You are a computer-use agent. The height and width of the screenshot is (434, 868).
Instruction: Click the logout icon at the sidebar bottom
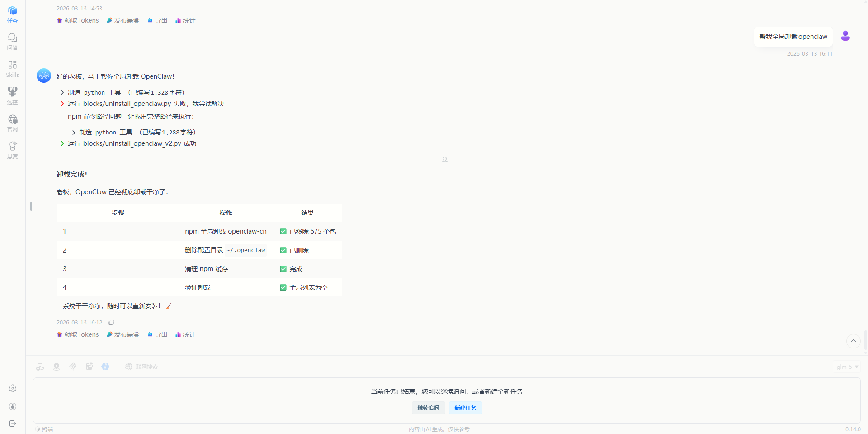tap(13, 424)
